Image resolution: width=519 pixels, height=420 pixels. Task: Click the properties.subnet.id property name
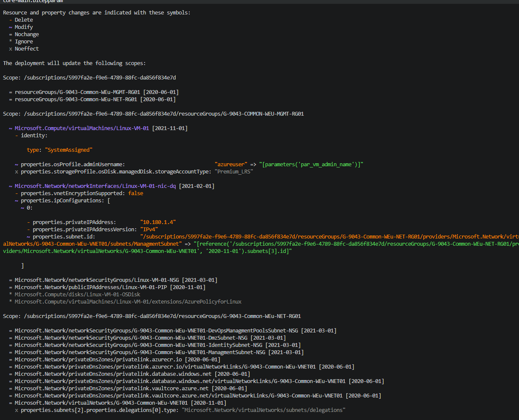(64, 236)
